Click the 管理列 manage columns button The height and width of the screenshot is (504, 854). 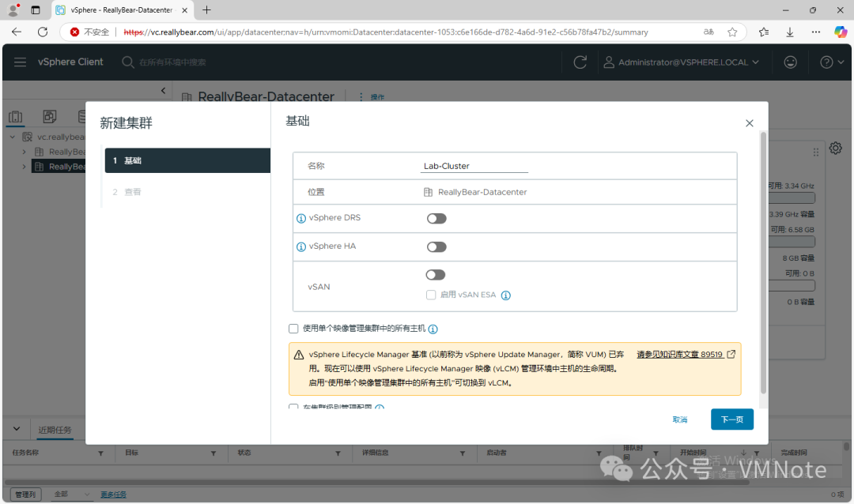click(25, 495)
